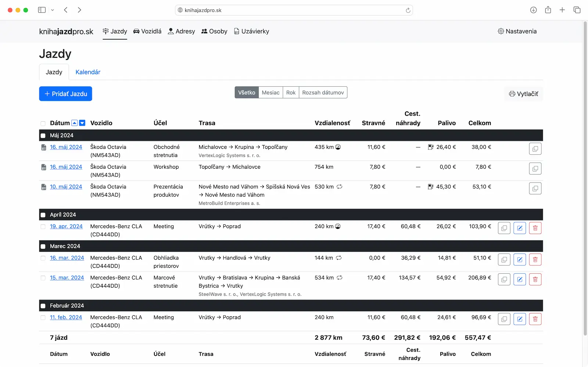The image size is (588, 367).
Task: Delete the 11. feb. 2024 trip
Action: pyautogui.click(x=535, y=319)
